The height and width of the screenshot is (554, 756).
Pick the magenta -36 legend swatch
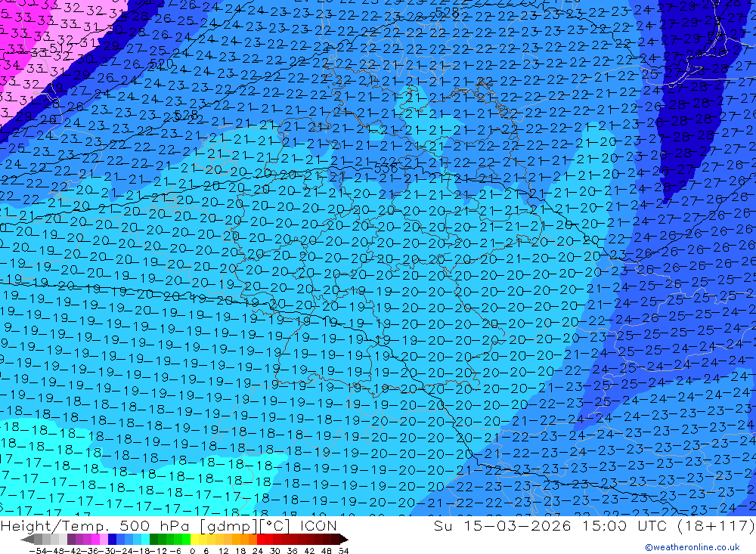(95, 539)
